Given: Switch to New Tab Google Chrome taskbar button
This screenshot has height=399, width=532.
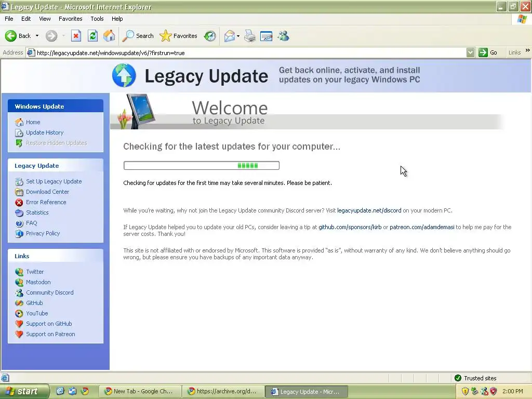Looking at the screenshot, I should (x=140, y=392).
